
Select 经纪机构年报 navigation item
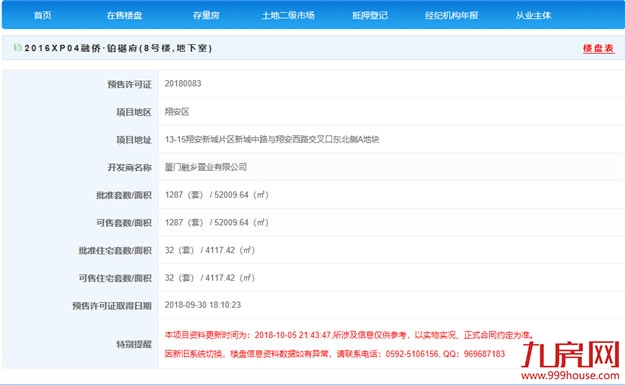click(x=451, y=15)
